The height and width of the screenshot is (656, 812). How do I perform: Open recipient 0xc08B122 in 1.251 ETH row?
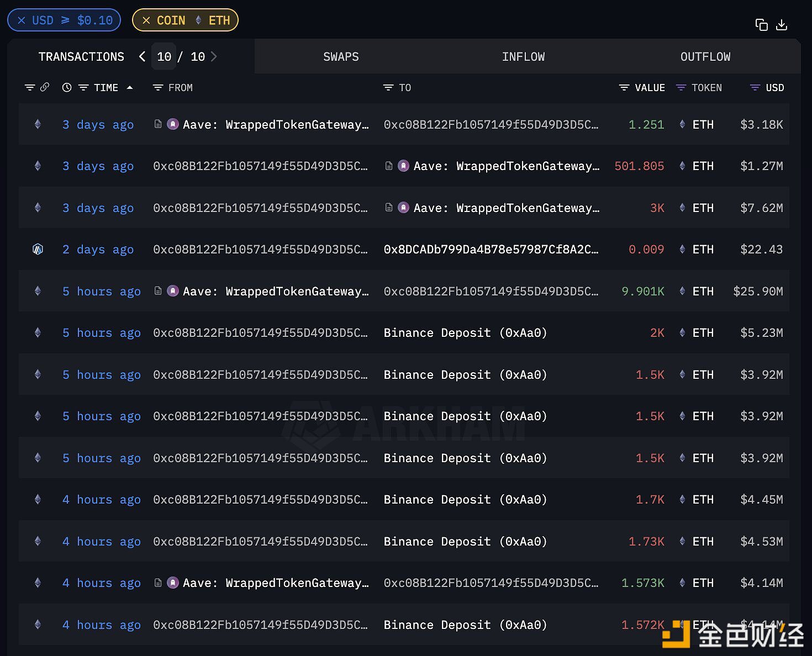click(x=491, y=125)
